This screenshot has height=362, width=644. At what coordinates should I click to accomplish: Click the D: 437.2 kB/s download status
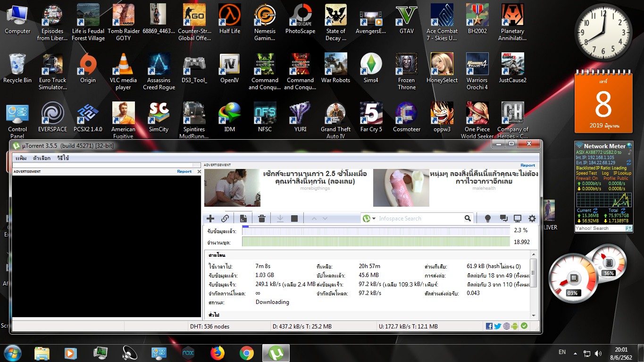coord(302,326)
